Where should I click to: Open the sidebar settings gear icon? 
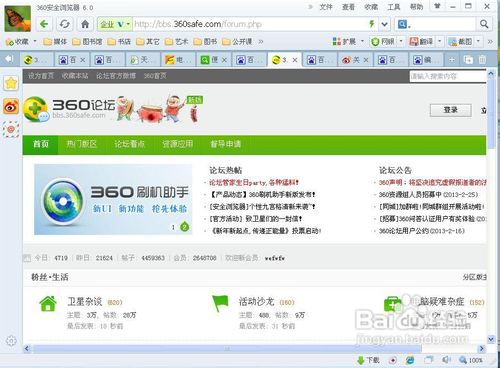click(11, 341)
